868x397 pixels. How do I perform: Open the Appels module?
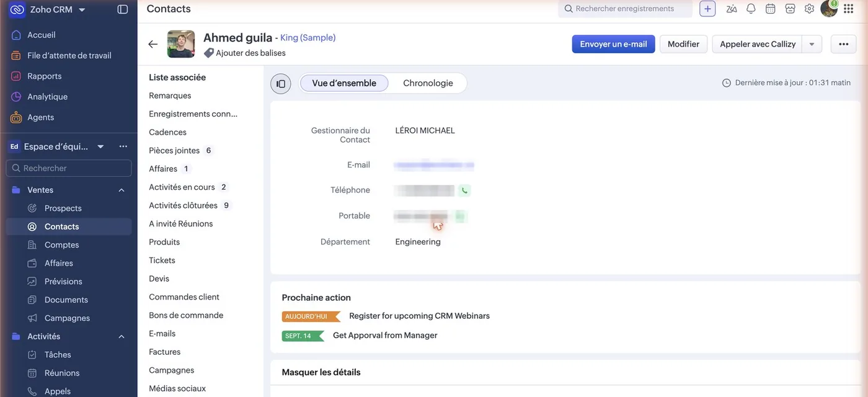57,391
